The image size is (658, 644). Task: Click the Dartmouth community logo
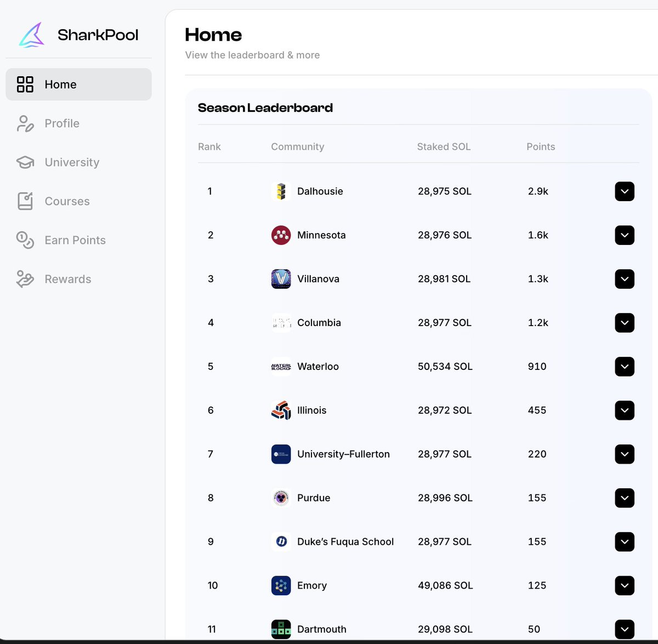tap(281, 629)
